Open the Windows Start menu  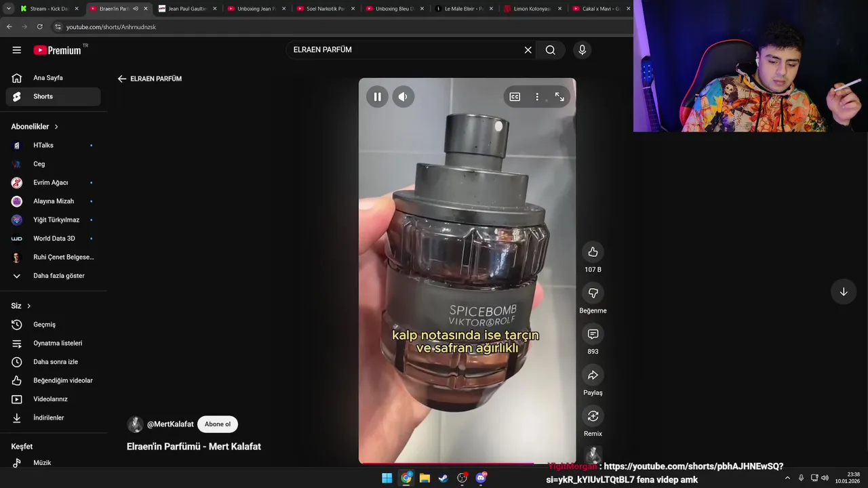coord(387,478)
